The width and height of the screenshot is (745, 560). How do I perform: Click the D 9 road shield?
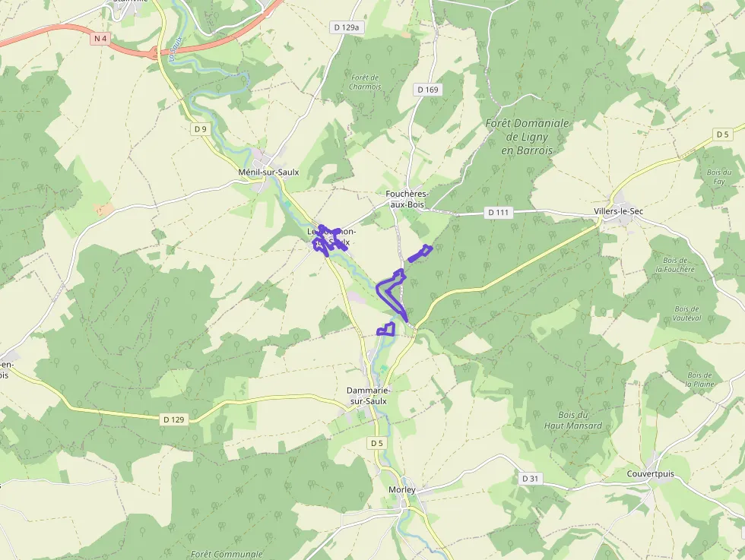[201, 128]
